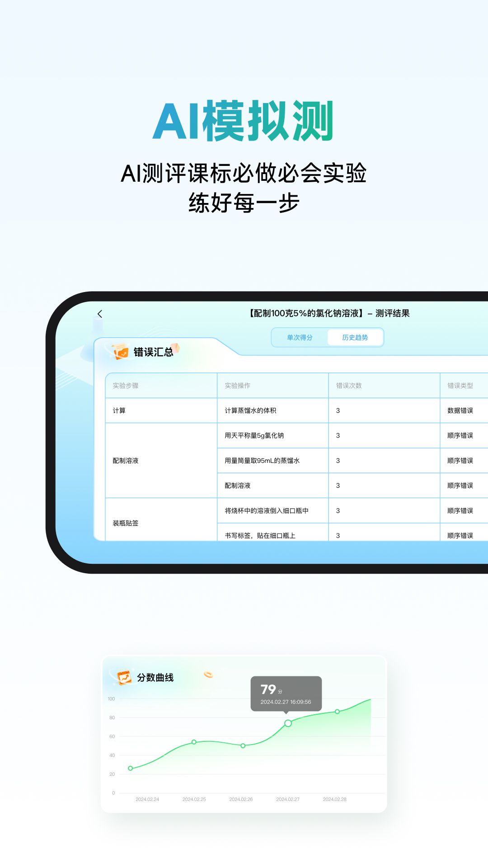This screenshot has height=868, width=488.
Task: Click the 错误汇总 section title
Action: pos(154,352)
